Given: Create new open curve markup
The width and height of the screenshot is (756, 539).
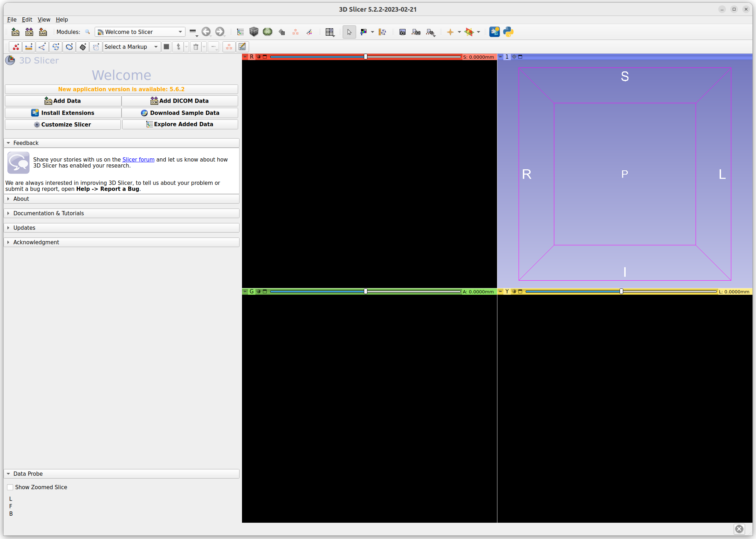Looking at the screenshot, I should [x=56, y=47].
